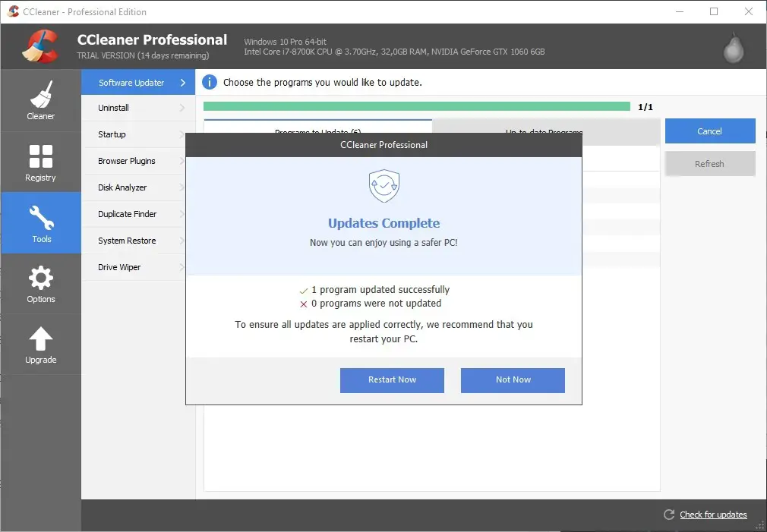
Task: Click the Refresh button
Action: tap(710, 164)
